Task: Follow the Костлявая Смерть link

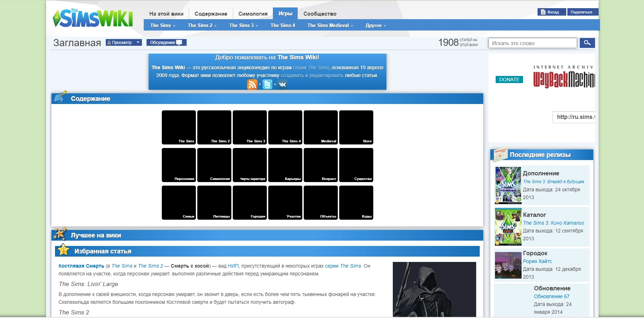Action: (81, 266)
